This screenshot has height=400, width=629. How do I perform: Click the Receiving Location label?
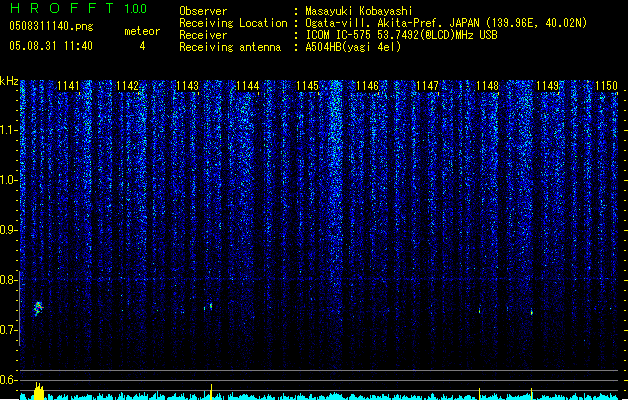pyautogui.click(x=233, y=23)
